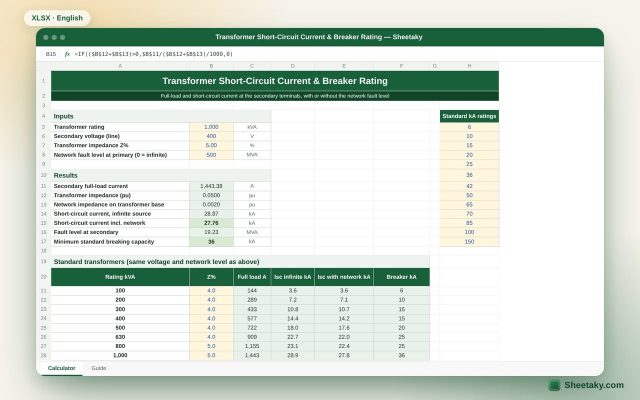Click the Isc with network kA header

click(344, 277)
